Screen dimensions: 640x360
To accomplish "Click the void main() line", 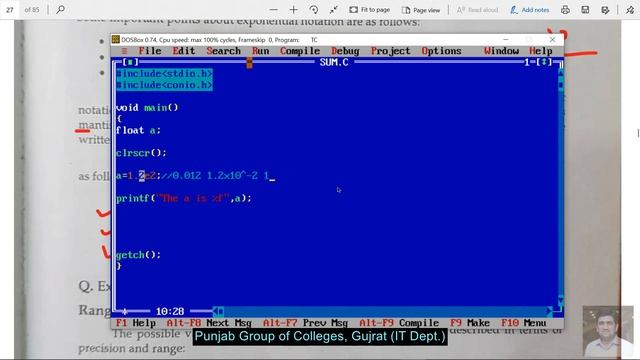I will 147,108.
